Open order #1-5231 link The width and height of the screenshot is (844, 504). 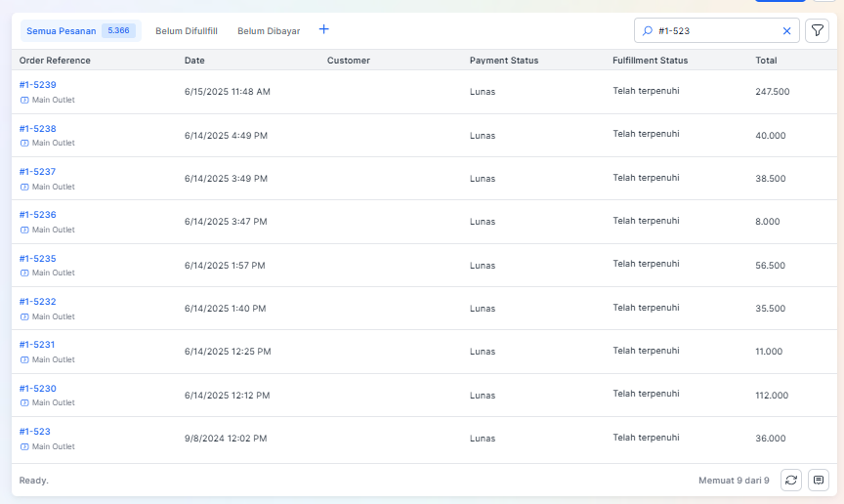37,345
